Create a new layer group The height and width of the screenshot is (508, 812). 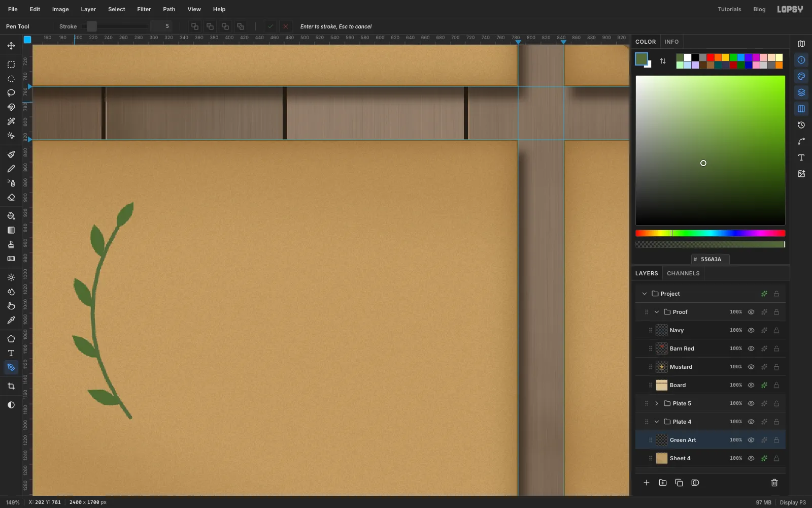663,483
